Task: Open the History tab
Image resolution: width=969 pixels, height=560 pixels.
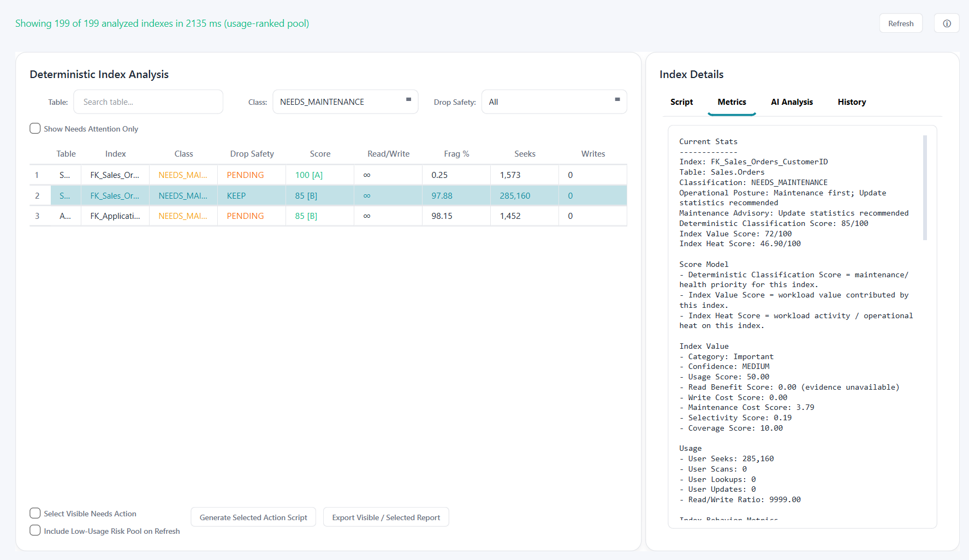Action: tap(852, 102)
